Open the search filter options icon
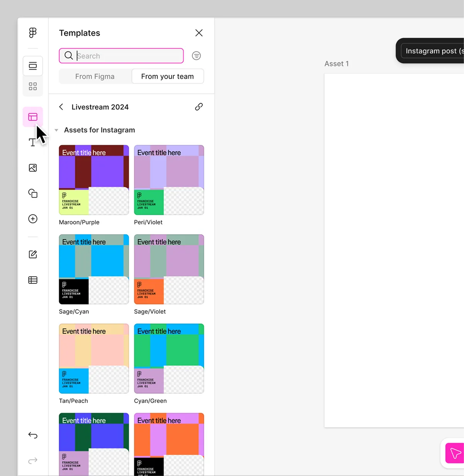The width and height of the screenshot is (464, 476). coord(196,56)
